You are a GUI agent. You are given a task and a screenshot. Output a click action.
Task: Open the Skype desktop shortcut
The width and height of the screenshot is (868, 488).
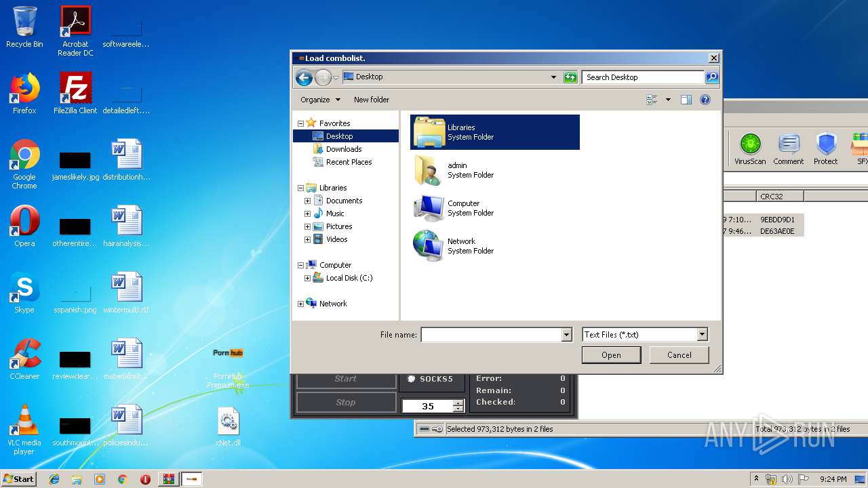tap(24, 293)
